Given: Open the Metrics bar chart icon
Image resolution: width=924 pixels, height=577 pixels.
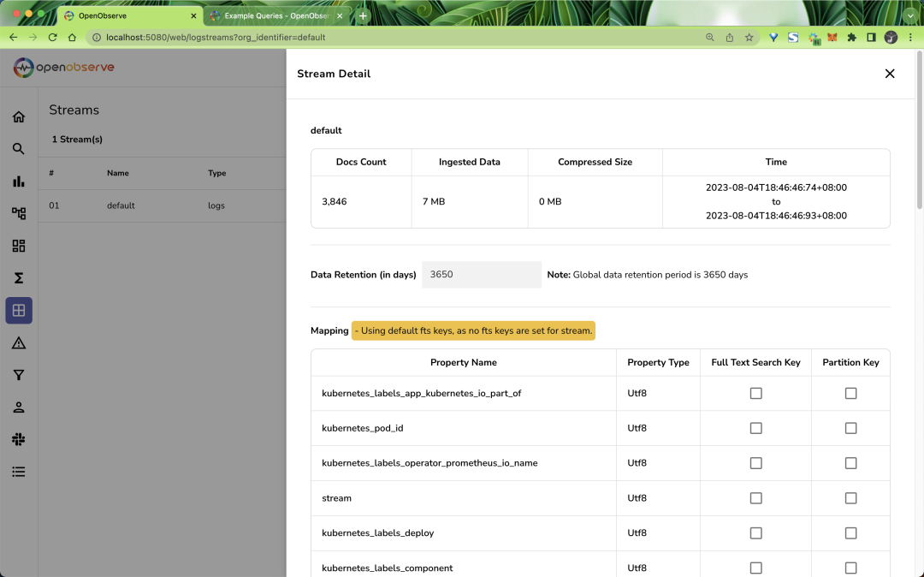Looking at the screenshot, I should (19, 181).
